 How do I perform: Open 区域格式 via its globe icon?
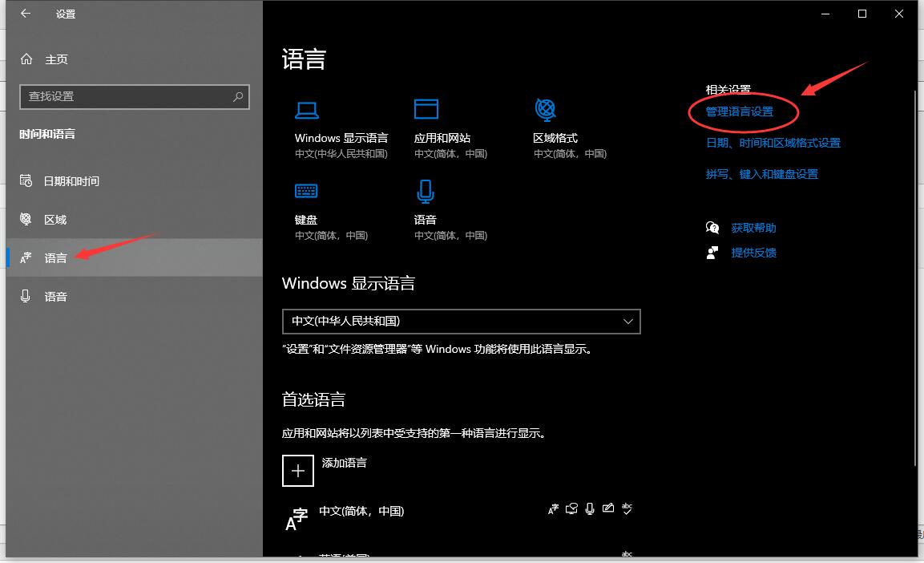pos(546,111)
